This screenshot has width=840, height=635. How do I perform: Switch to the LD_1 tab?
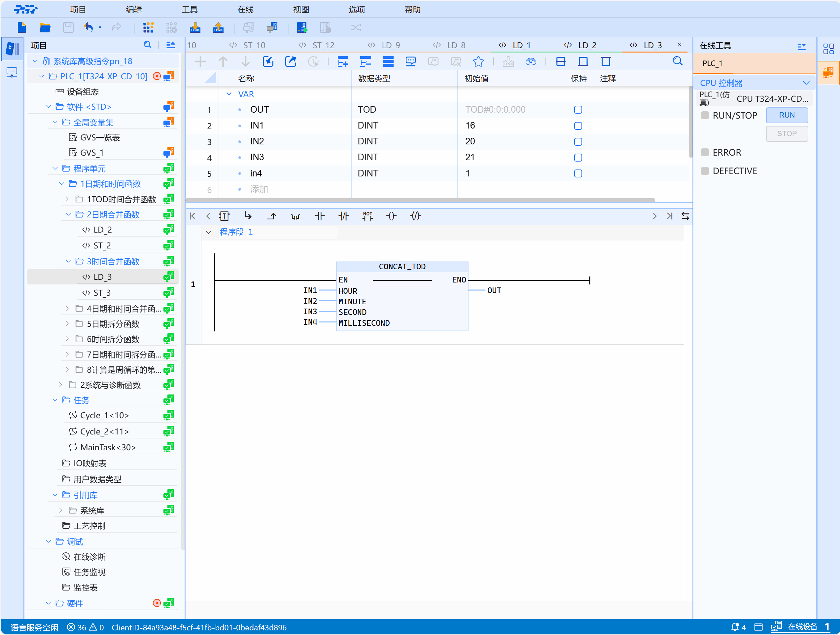[x=521, y=45]
